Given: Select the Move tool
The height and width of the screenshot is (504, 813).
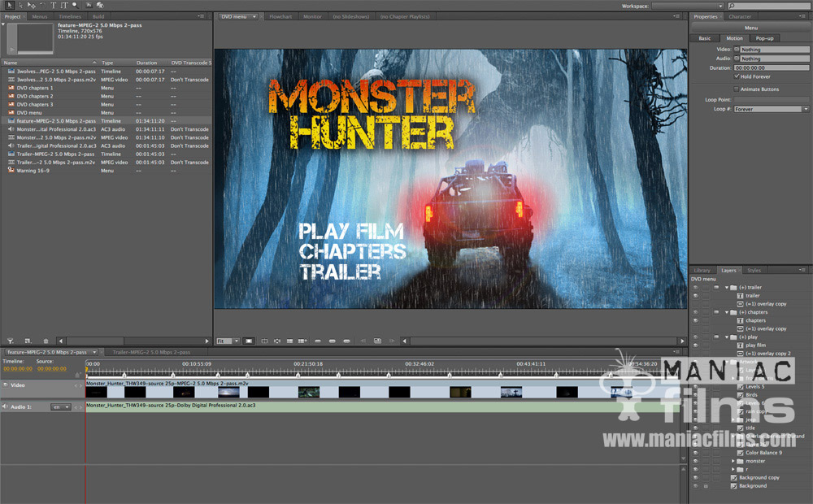Looking at the screenshot, I should point(32,5).
